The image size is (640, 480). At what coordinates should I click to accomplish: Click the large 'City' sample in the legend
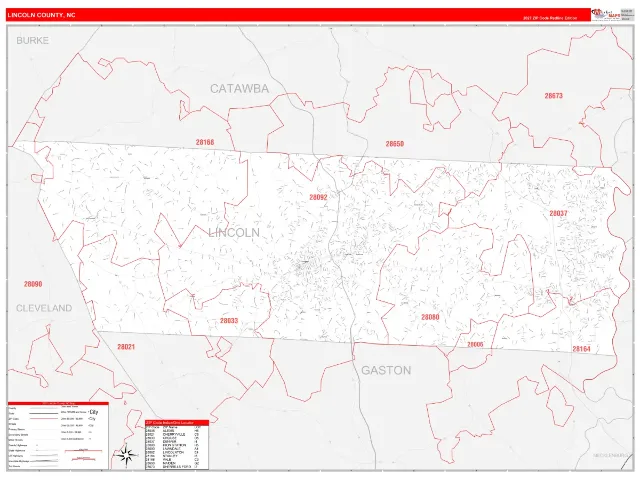tap(93, 412)
